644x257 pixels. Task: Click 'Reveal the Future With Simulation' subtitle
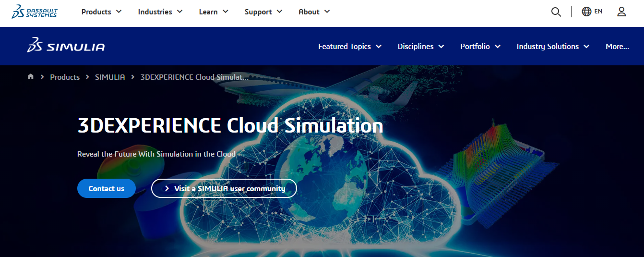coord(156,154)
